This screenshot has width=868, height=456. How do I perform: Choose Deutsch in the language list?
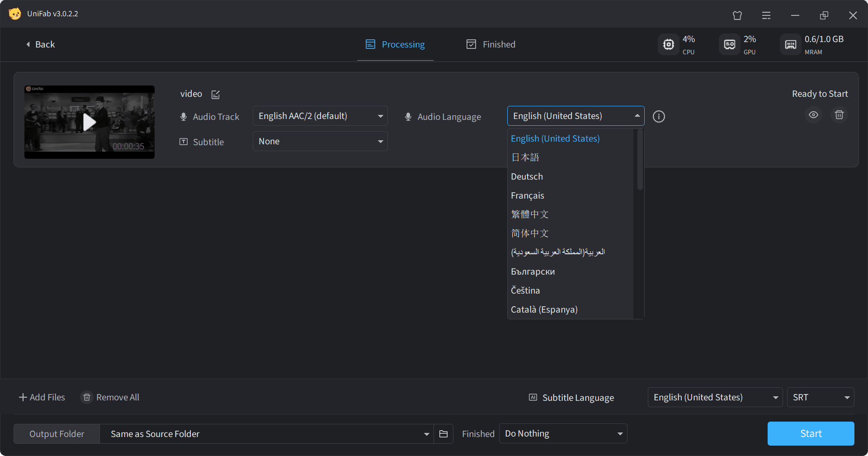[571, 176]
